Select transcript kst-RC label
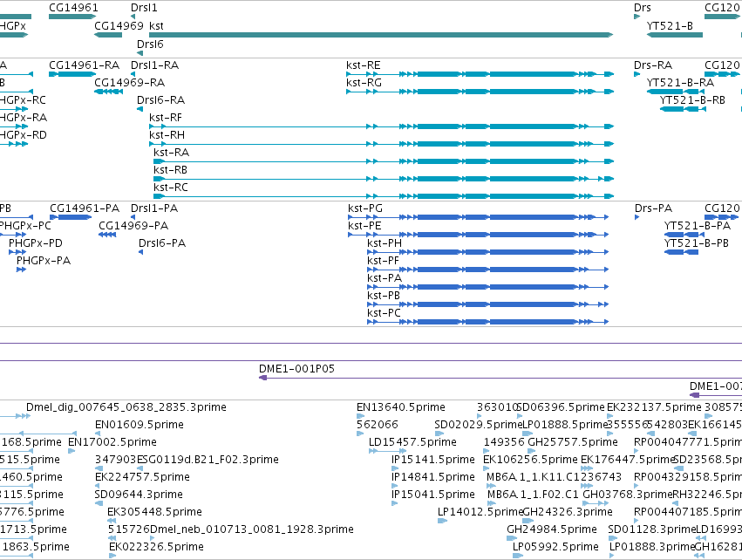Image resolution: width=742 pixels, height=560 pixels. pyautogui.click(x=171, y=187)
